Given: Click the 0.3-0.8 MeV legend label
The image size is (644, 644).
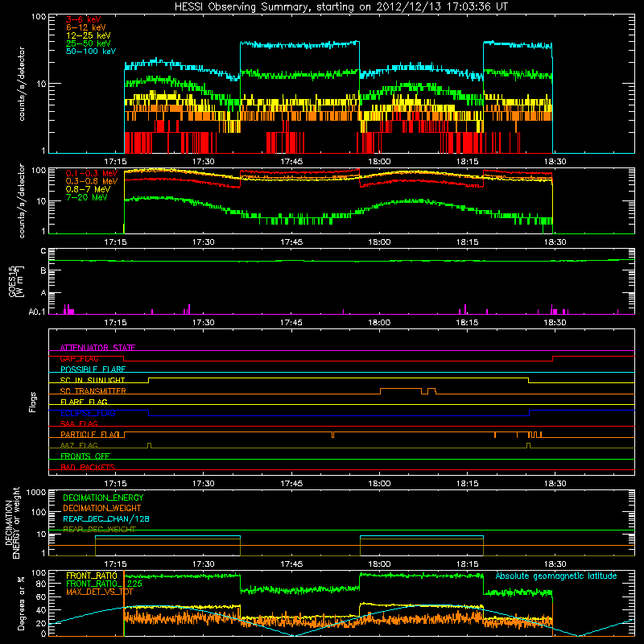Looking at the screenshot, I should tap(92, 181).
